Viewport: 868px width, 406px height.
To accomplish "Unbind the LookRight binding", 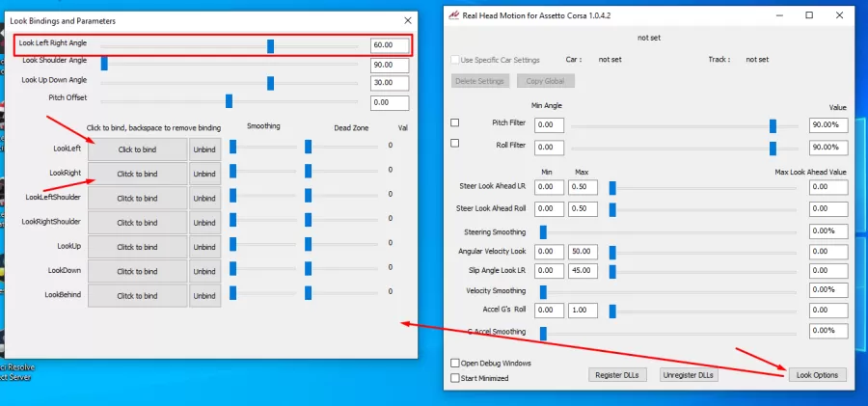I will click(x=204, y=174).
